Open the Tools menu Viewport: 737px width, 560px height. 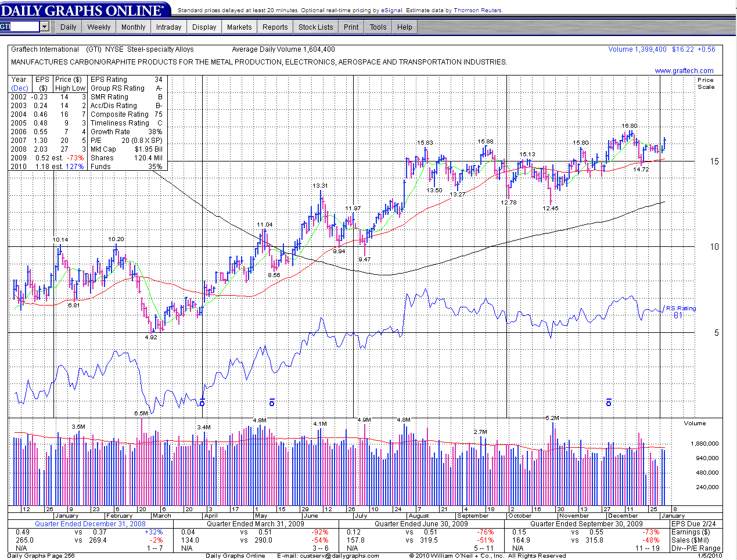pyautogui.click(x=378, y=27)
